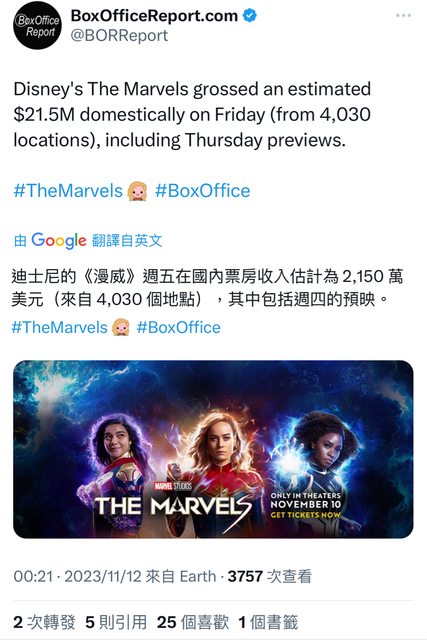The width and height of the screenshot is (427, 640).
Task: Open #TheMarvels hashtag in translated text
Action: click(60, 327)
